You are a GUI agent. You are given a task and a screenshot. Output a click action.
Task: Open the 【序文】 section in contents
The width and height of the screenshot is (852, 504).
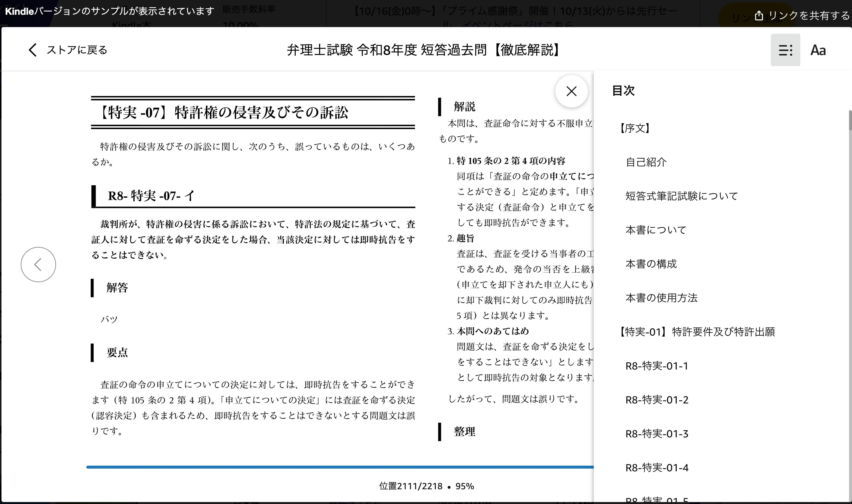point(635,128)
